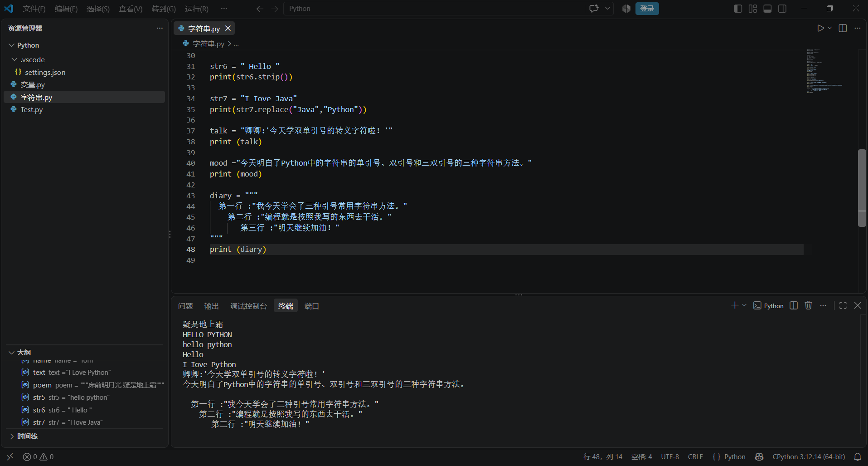Open editor more actions ellipsis

(x=857, y=28)
